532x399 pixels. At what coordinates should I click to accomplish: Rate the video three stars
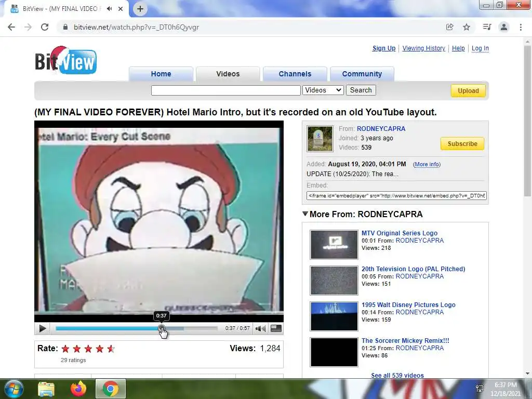pos(88,349)
